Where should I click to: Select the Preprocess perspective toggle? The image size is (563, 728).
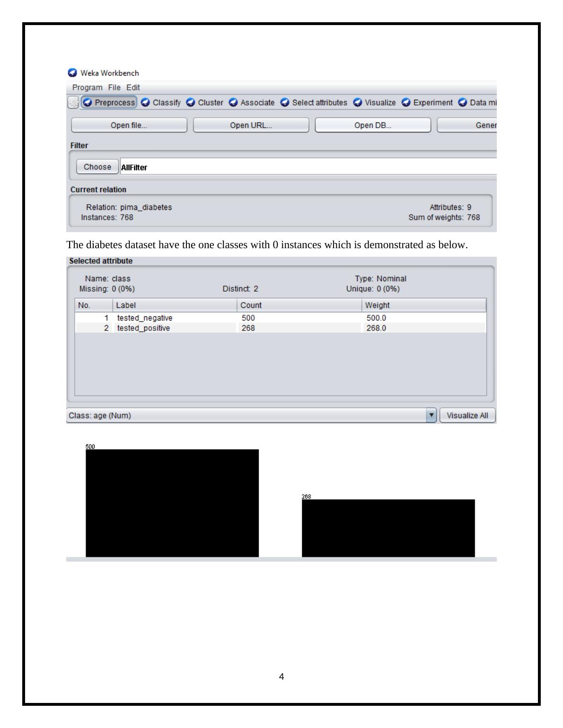point(109,103)
